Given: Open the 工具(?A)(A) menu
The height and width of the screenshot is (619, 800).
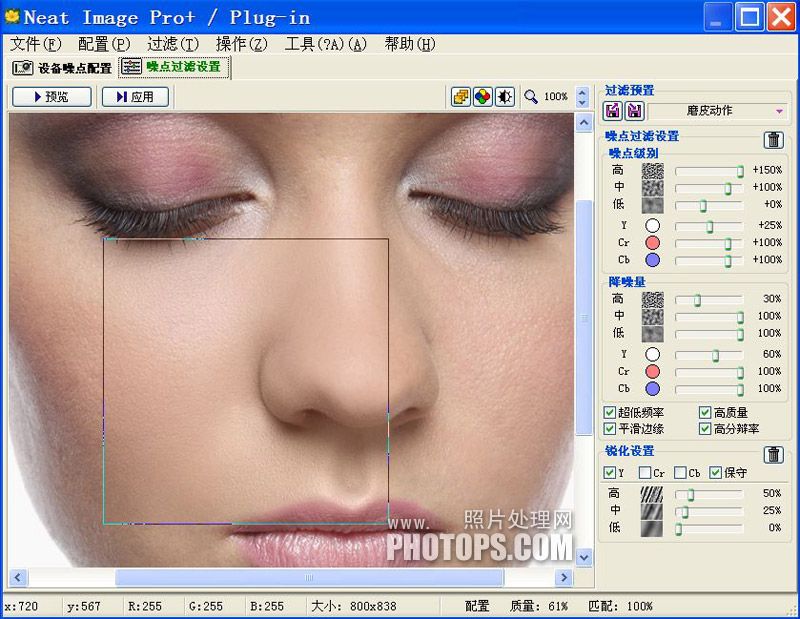Looking at the screenshot, I should tap(326, 44).
